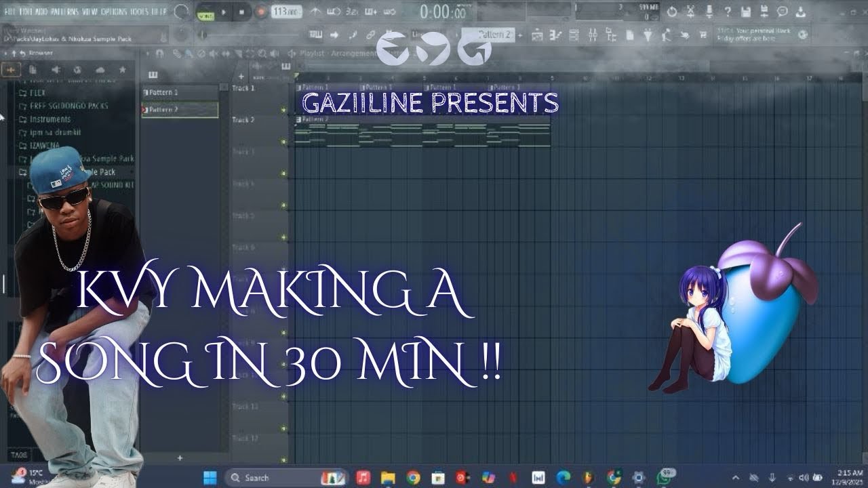Toggle the metronome icon

(x=316, y=12)
